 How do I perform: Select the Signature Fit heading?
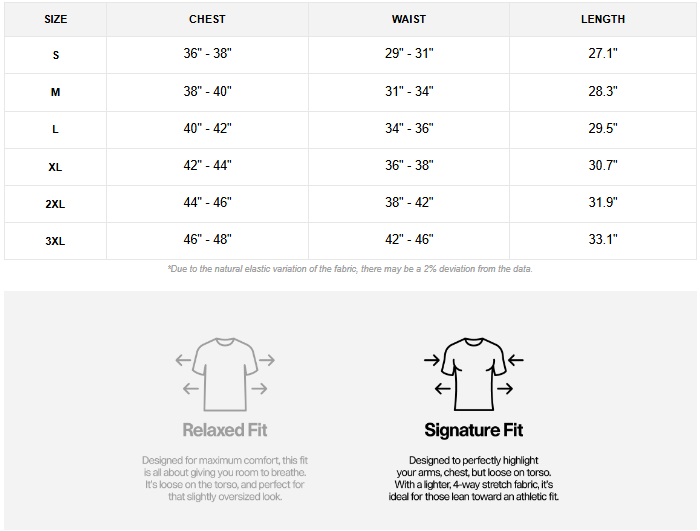474,430
